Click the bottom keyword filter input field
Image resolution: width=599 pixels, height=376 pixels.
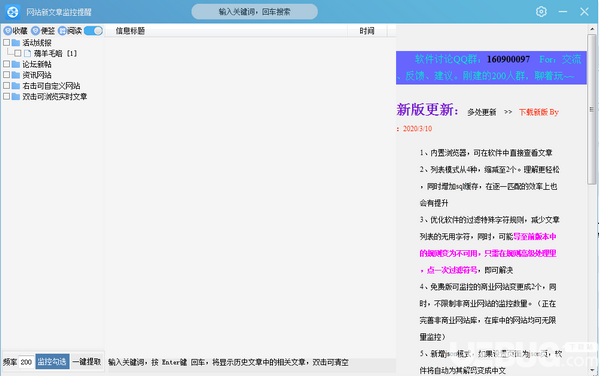pos(252,363)
